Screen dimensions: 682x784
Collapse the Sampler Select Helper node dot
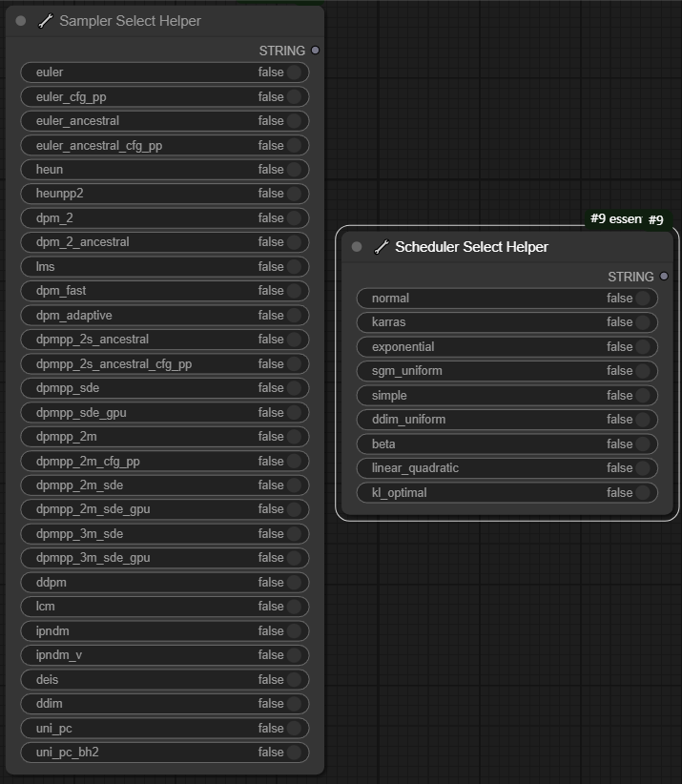(x=21, y=21)
